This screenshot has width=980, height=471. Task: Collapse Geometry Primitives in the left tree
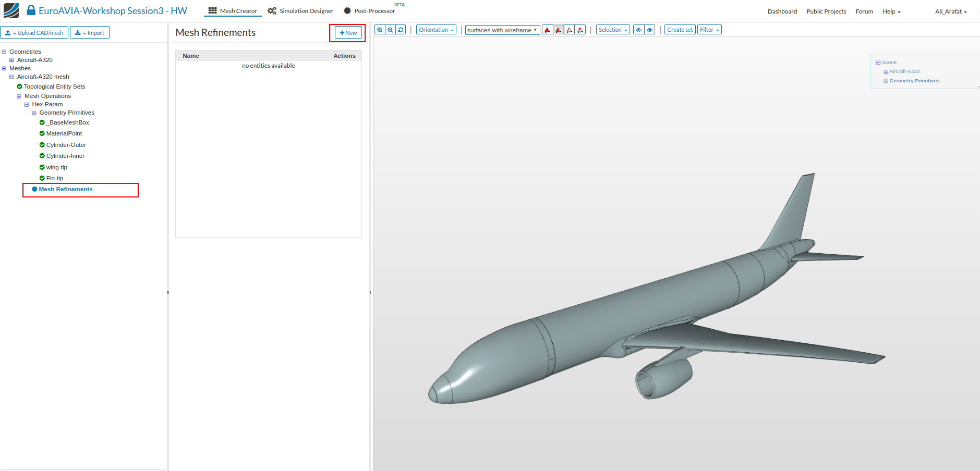pos(34,113)
